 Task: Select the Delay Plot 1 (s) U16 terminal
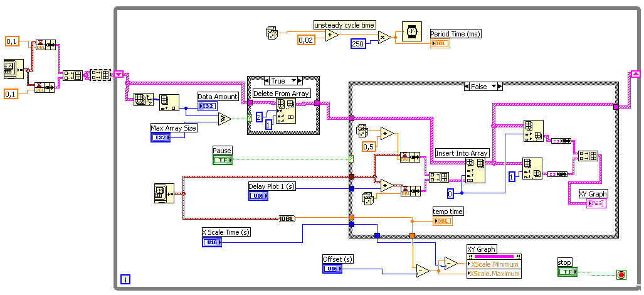pos(258,196)
